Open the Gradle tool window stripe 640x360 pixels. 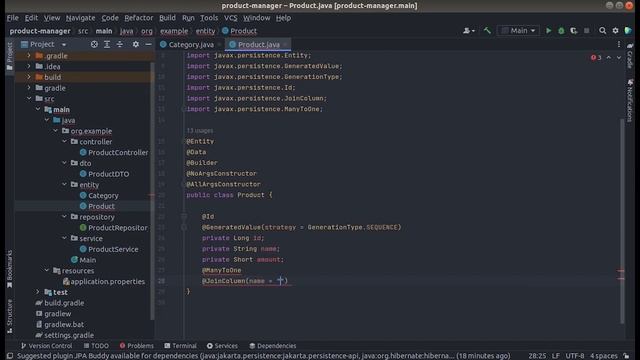pyautogui.click(x=630, y=55)
